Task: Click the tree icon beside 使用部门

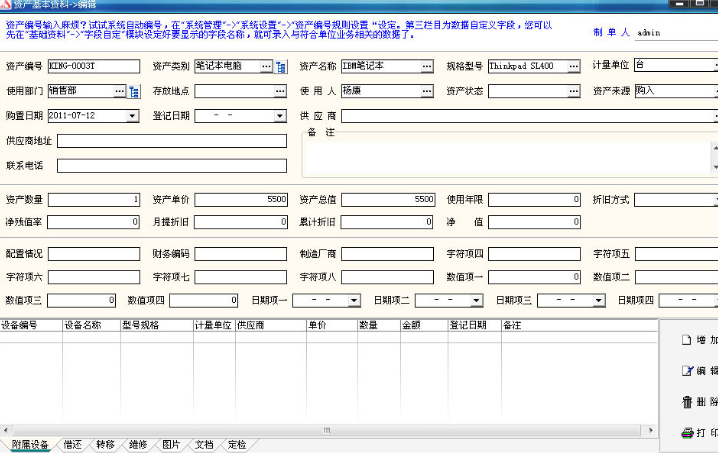Action: (135, 91)
